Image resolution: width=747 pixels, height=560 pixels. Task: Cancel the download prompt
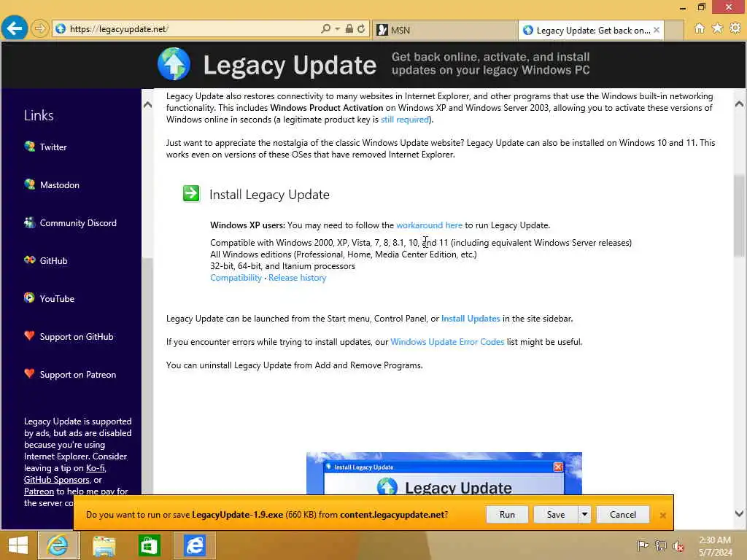coord(623,514)
